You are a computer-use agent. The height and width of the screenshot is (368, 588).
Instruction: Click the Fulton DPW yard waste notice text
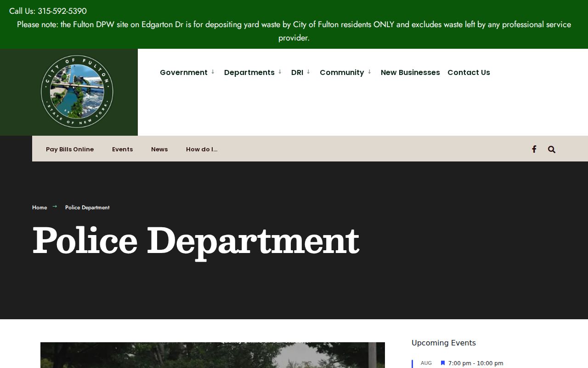[294, 31]
